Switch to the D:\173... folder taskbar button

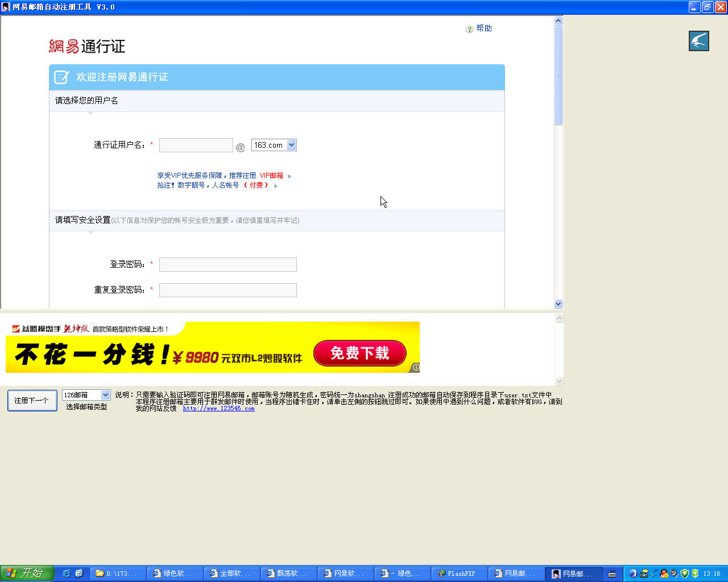118,573
